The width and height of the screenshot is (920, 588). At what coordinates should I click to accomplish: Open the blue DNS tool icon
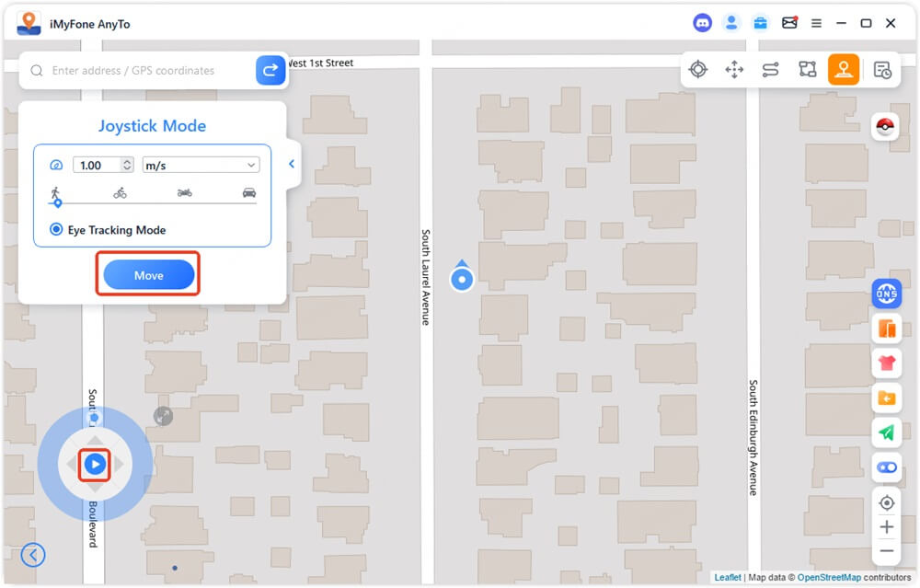887,293
